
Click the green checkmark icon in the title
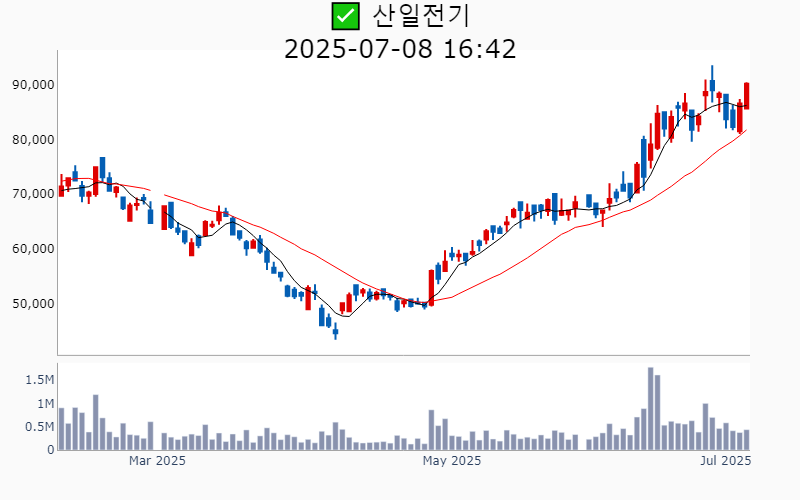(345, 16)
